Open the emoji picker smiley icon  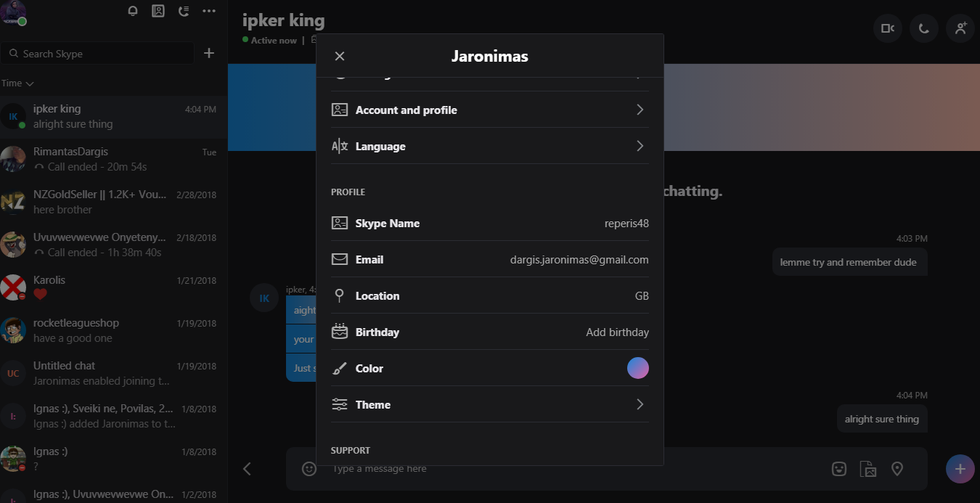tap(309, 469)
